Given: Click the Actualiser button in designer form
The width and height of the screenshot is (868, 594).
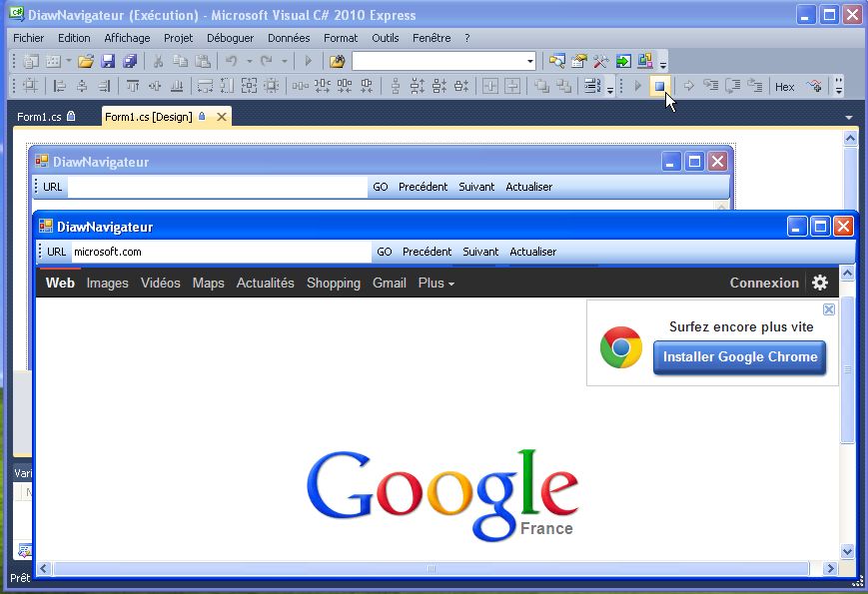Looking at the screenshot, I should [528, 187].
